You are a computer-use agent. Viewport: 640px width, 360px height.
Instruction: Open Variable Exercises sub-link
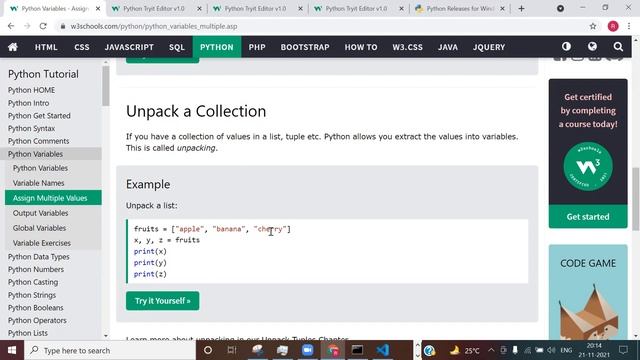(x=42, y=243)
